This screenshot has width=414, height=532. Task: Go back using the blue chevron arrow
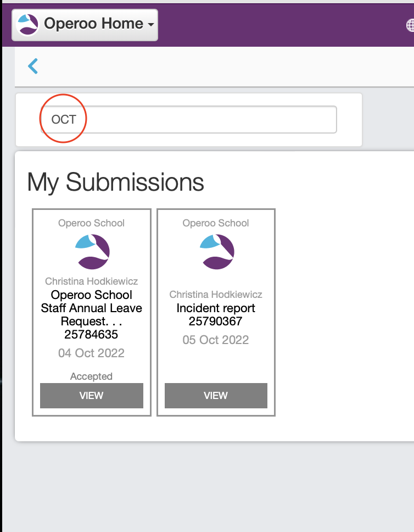click(33, 66)
